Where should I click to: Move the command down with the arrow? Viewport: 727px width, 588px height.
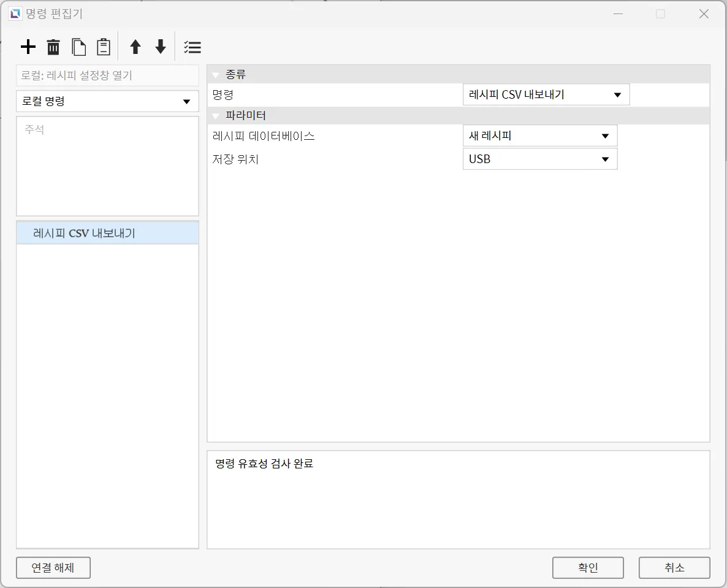(x=161, y=47)
